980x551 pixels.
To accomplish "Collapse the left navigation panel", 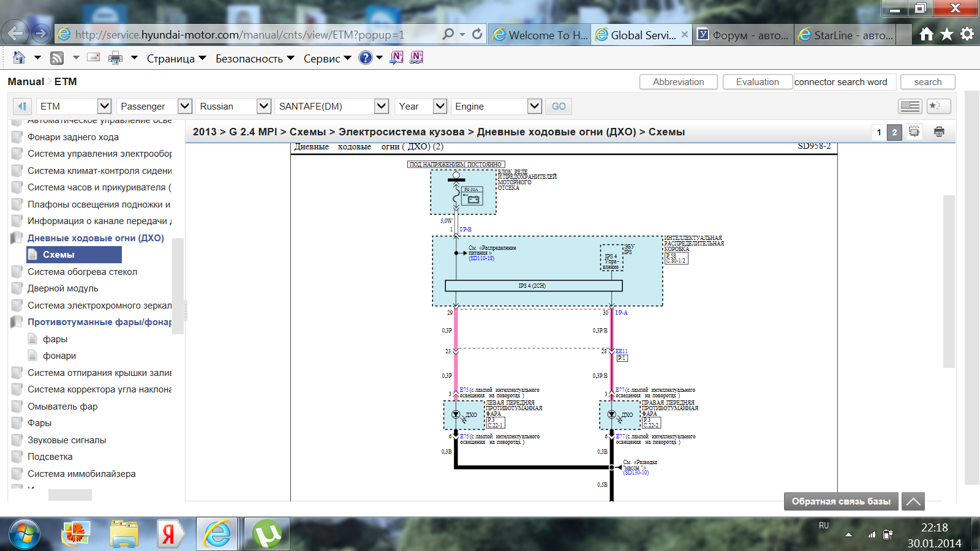I will point(22,106).
